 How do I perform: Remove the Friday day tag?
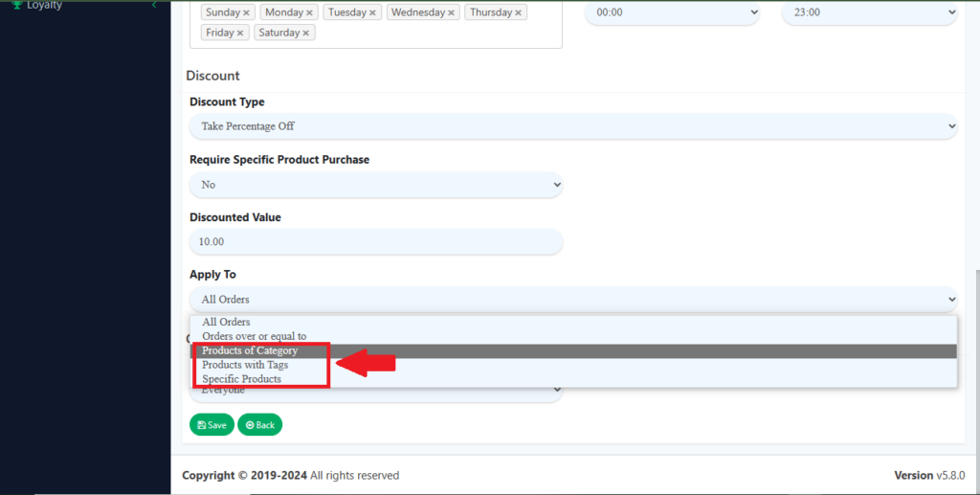tap(240, 33)
